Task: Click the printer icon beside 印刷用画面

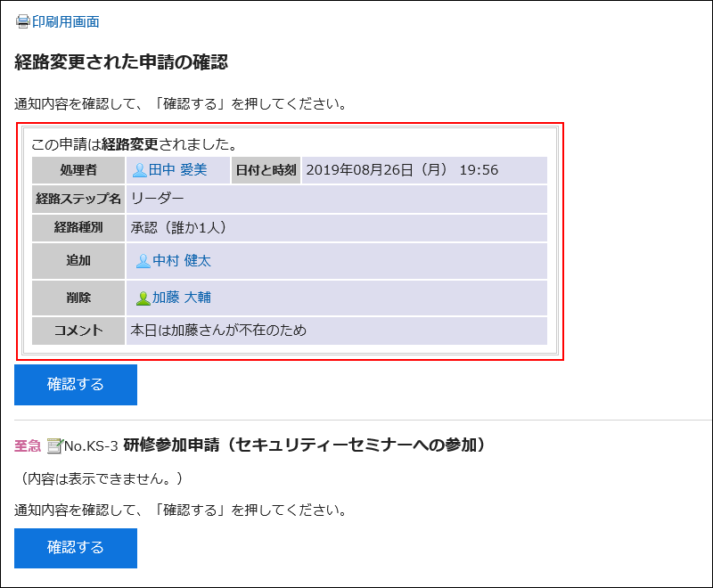Action: coord(22,21)
